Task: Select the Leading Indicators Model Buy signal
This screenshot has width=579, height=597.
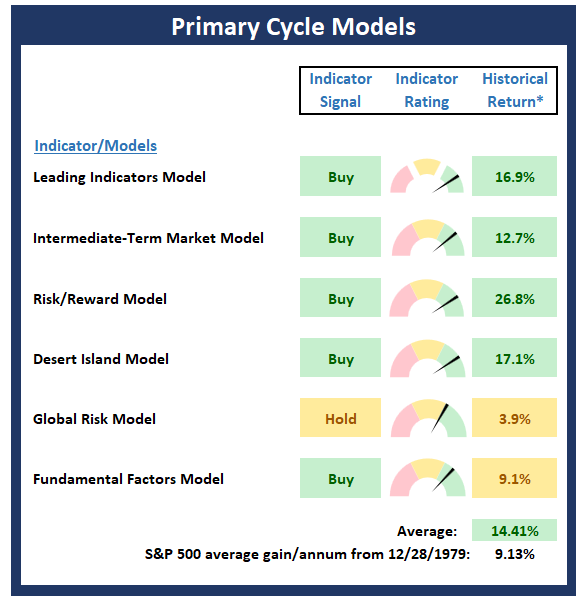Action: (x=340, y=176)
